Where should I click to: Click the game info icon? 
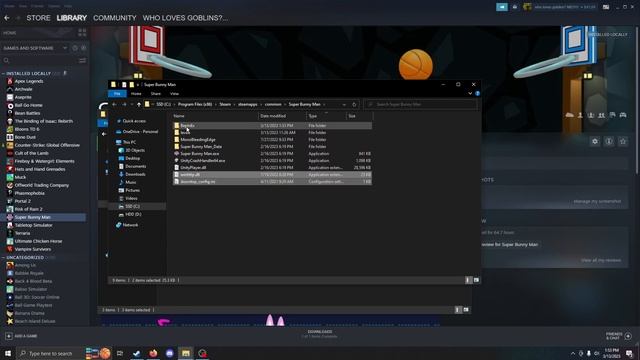tap(609, 141)
